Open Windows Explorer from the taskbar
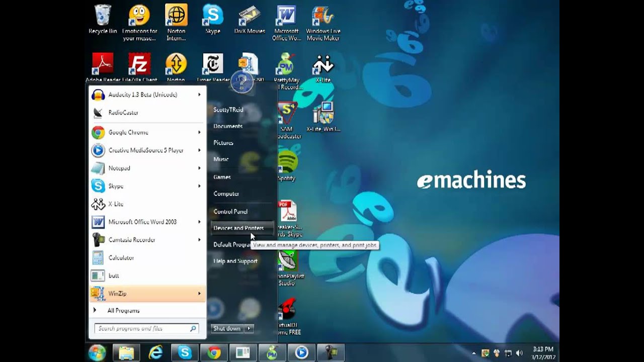The width and height of the screenshot is (644, 362). [x=126, y=352]
